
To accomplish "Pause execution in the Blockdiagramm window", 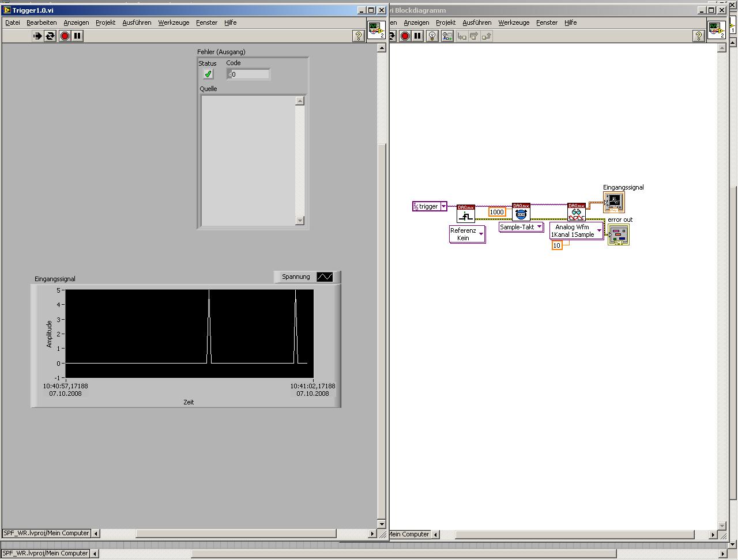I will (417, 36).
